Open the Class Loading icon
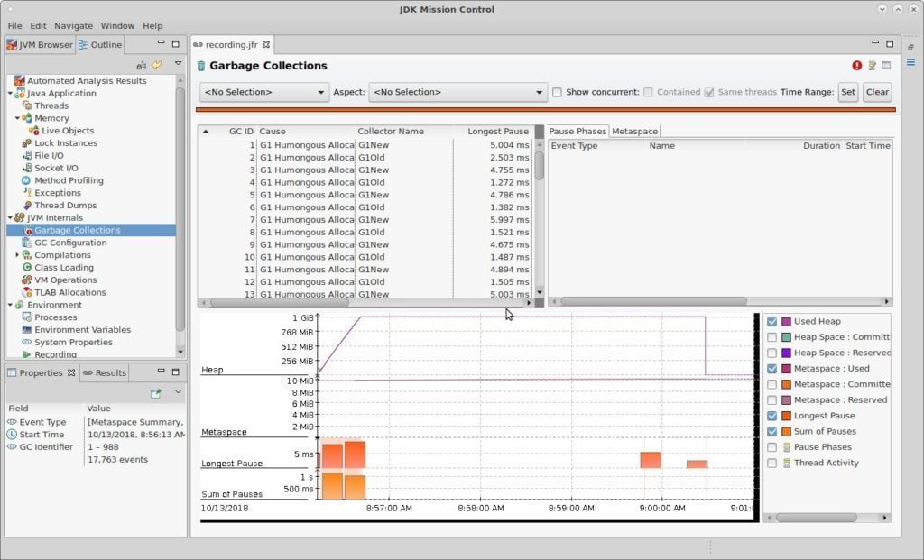This screenshot has width=924, height=560. tap(27, 267)
